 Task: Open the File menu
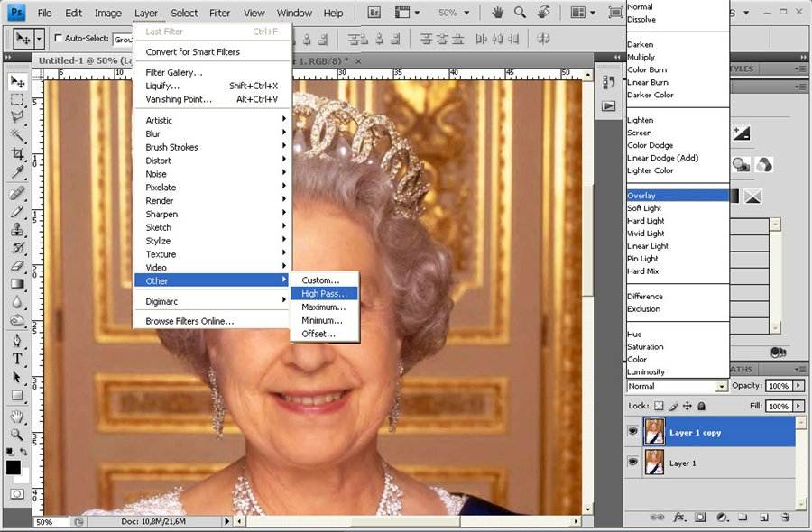point(44,13)
